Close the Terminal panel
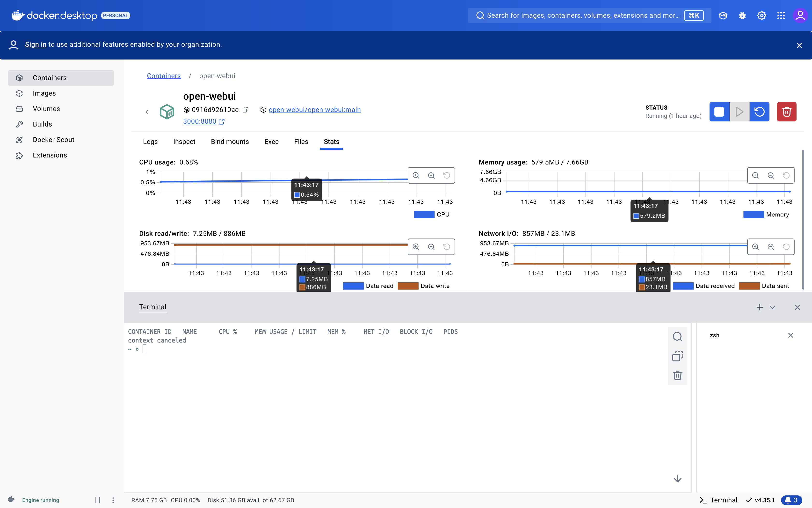The image size is (812, 508). [x=797, y=307]
